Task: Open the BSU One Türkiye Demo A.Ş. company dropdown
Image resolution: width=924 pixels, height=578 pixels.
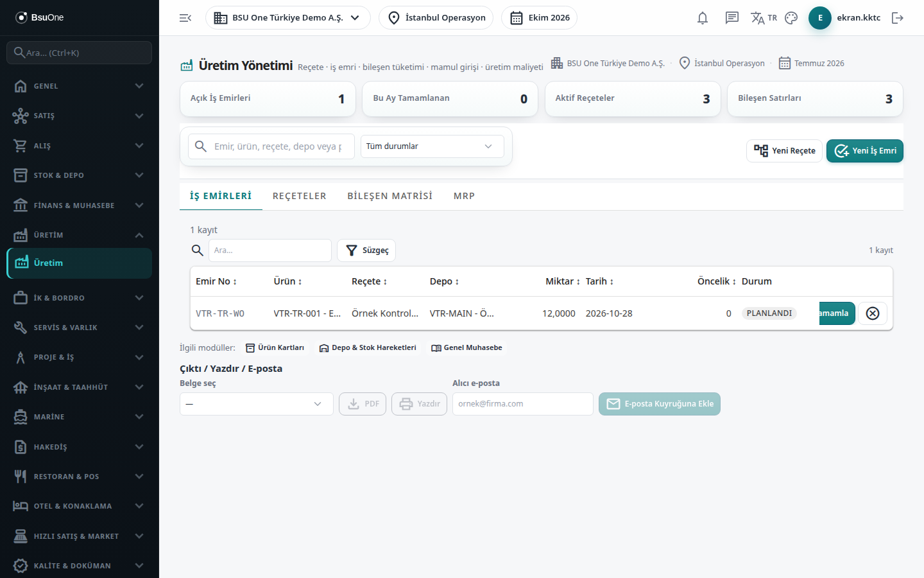Action: pos(288,18)
